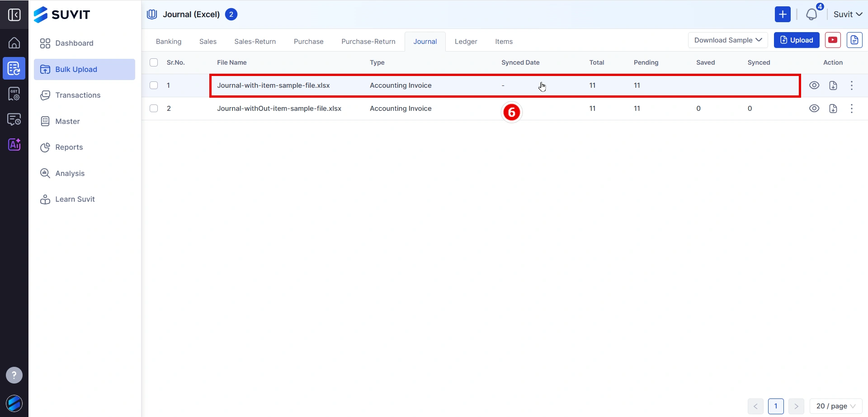Open more options for Journal-withOut-item-sample-file.xlsx row
This screenshot has height=417, width=868.
[x=852, y=109]
